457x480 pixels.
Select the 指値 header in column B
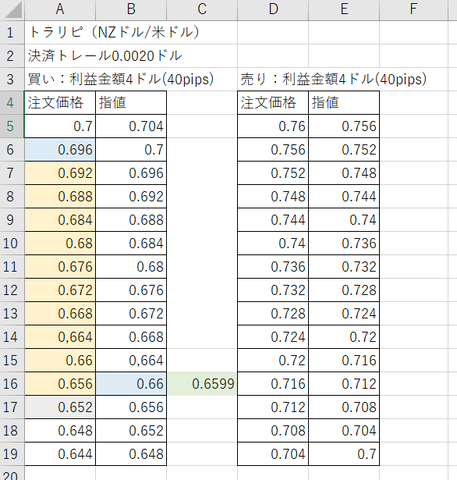tap(131, 102)
